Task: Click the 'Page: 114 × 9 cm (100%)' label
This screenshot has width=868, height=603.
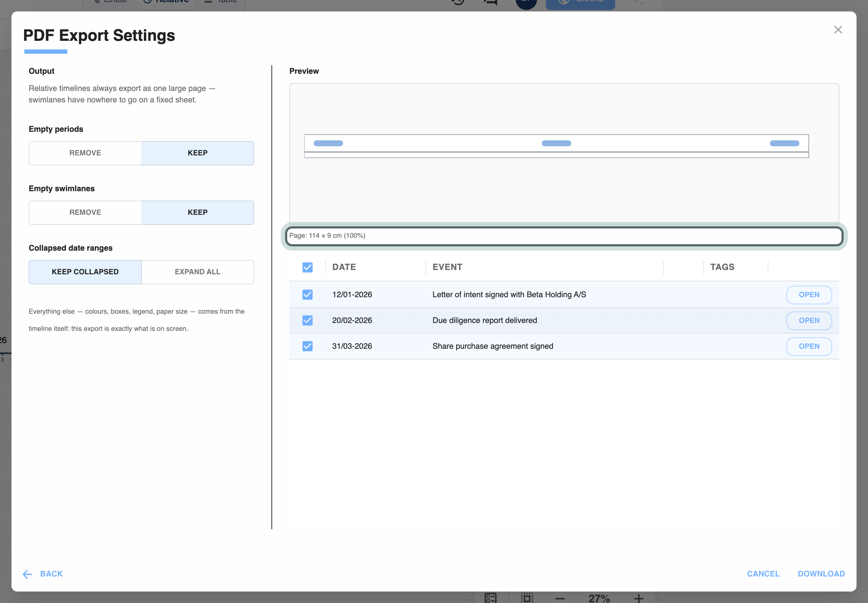Action: (327, 235)
